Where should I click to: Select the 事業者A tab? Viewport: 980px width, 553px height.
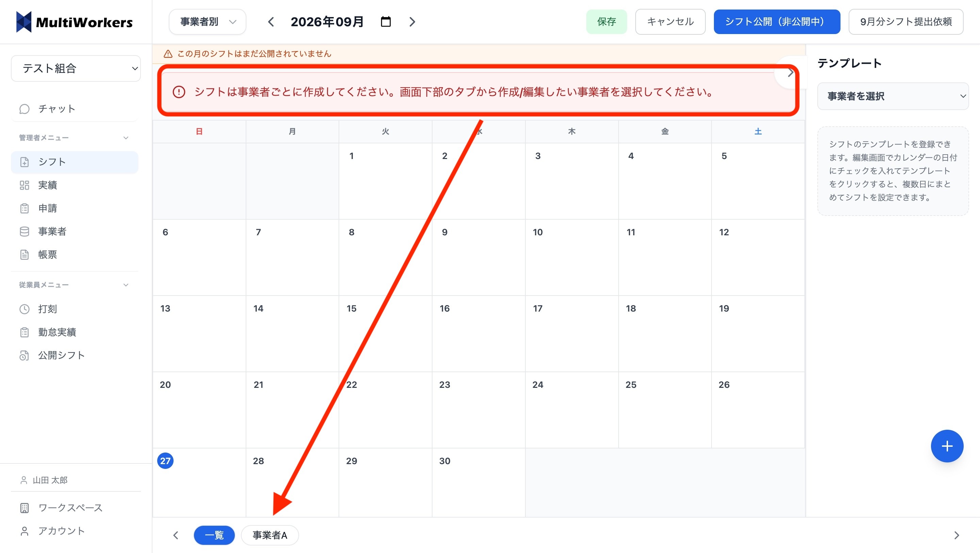click(270, 535)
